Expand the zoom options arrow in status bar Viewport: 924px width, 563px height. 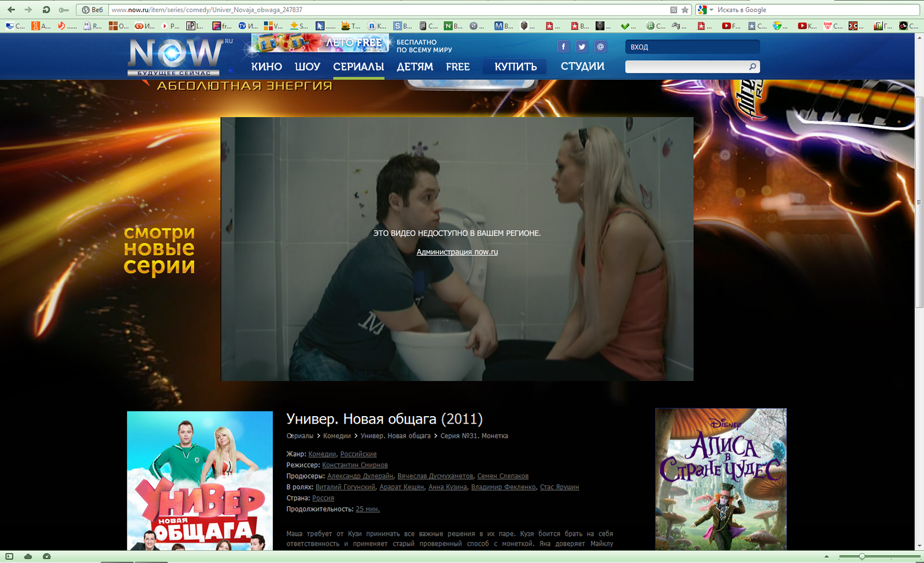pyautogui.click(x=826, y=557)
